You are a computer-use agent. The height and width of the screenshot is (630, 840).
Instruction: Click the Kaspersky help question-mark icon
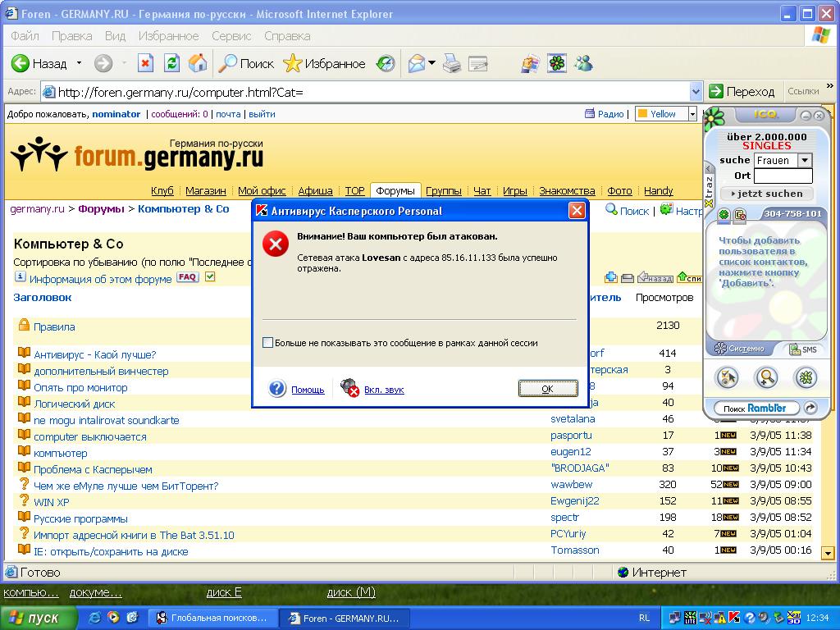click(277, 389)
